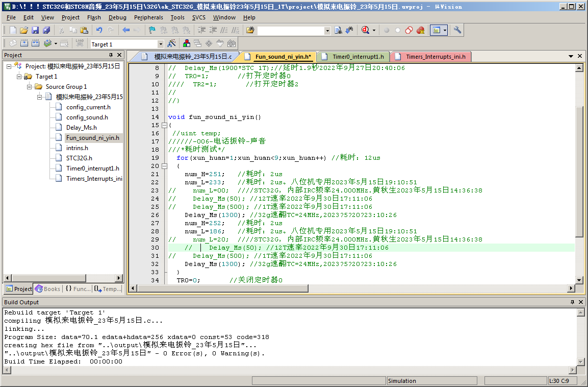Open the Target 1 selection dropdown
The width and height of the screenshot is (588, 387).
(161, 44)
